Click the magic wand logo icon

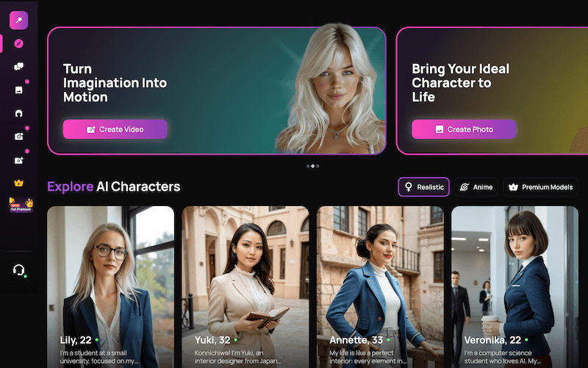point(19,21)
